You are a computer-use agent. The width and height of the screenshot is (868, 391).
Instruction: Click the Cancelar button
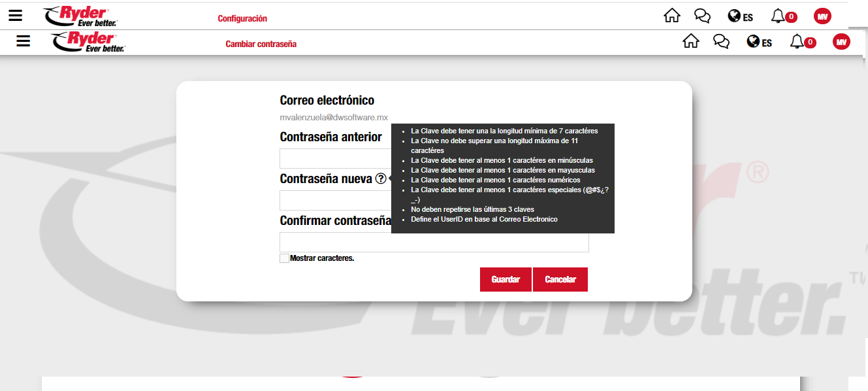point(560,279)
